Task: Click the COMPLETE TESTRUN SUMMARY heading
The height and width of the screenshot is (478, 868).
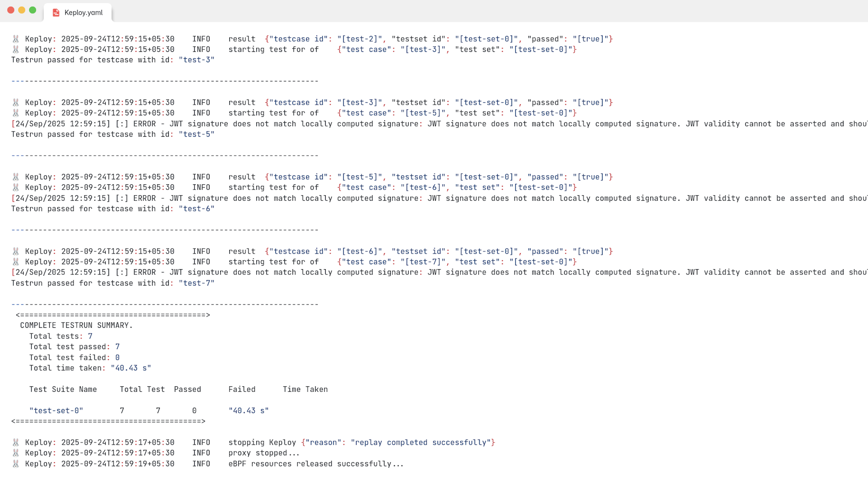Action: click(76, 325)
